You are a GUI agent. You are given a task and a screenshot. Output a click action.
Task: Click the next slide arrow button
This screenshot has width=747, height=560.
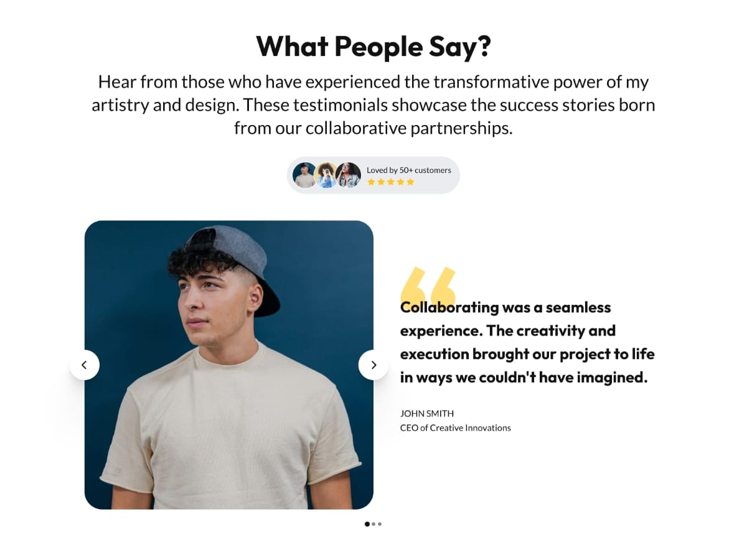point(374,365)
